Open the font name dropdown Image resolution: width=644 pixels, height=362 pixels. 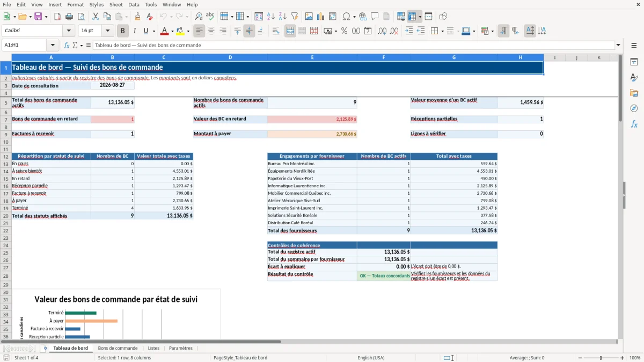(69, 31)
